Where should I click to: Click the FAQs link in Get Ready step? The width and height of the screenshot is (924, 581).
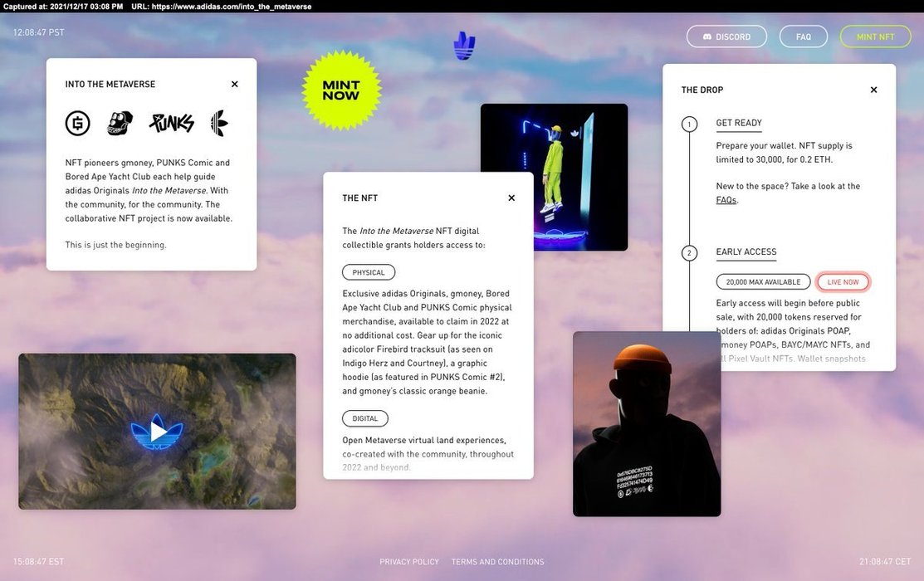(x=726, y=200)
